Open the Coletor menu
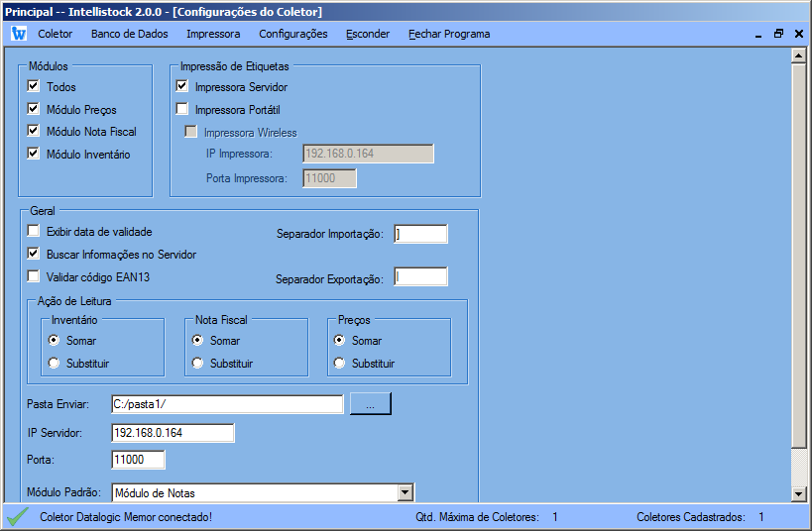The image size is (812, 531). [55, 34]
